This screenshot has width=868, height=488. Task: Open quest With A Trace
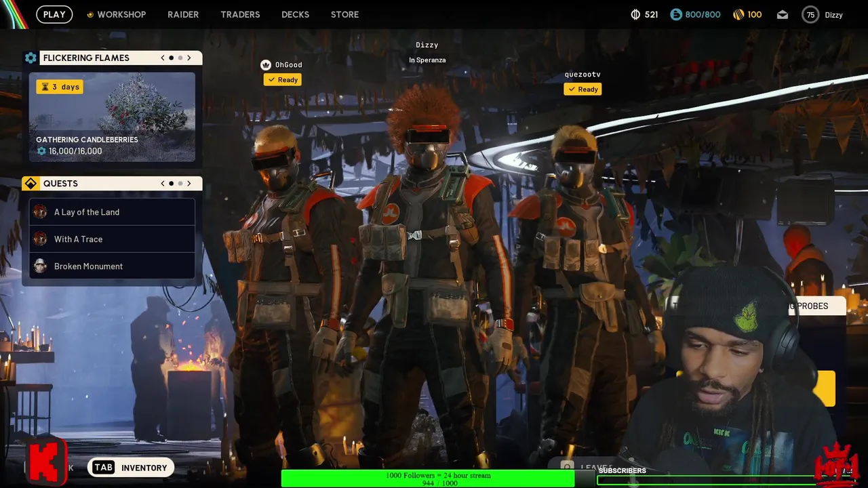pyautogui.click(x=112, y=239)
